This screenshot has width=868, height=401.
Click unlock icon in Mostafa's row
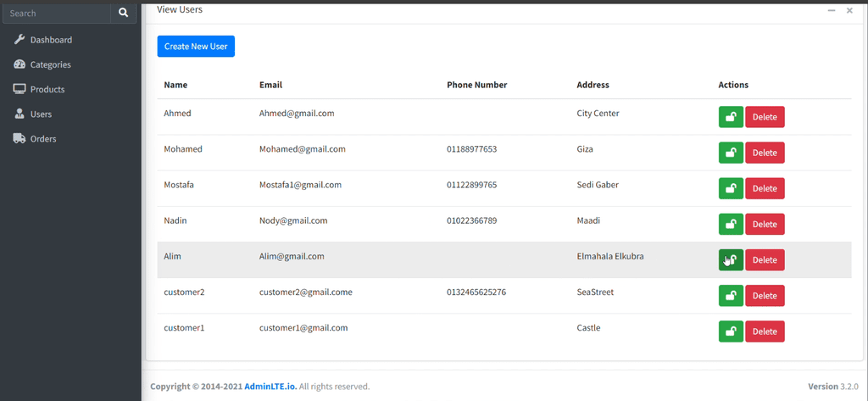pyautogui.click(x=731, y=188)
